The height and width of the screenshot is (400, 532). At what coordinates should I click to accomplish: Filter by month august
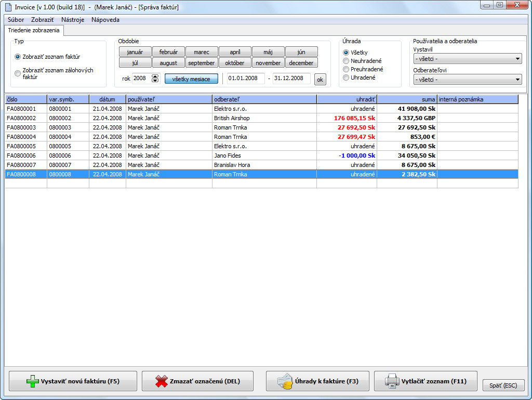pos(168,63)
